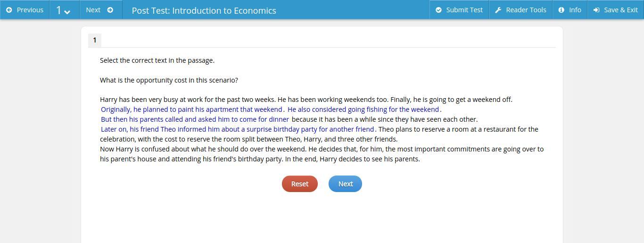Click the Next label in the top bar
Viewport: 644px width, 243px height.
coord(93,10)
